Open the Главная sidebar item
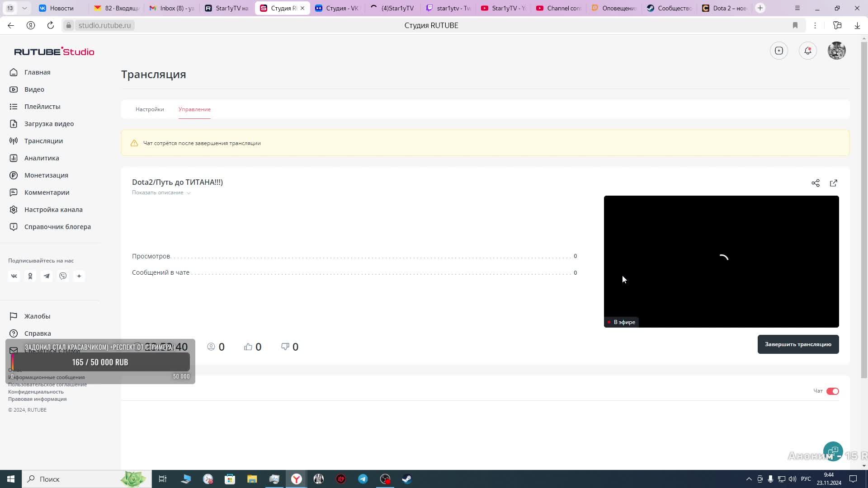868x488 pixels. pyautogui.click(x=37, y=72)
